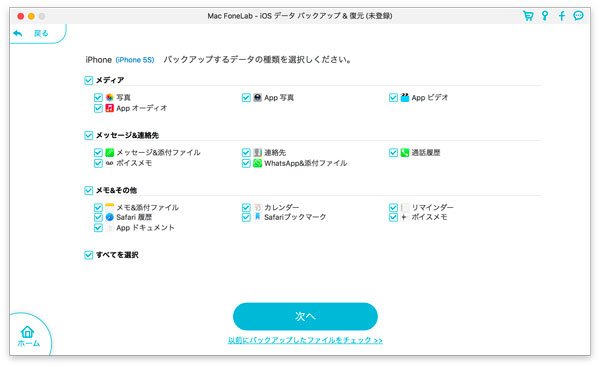
Task: Uncheck the すべてを選択 checkbox
Action: click(x=88, y=255)
